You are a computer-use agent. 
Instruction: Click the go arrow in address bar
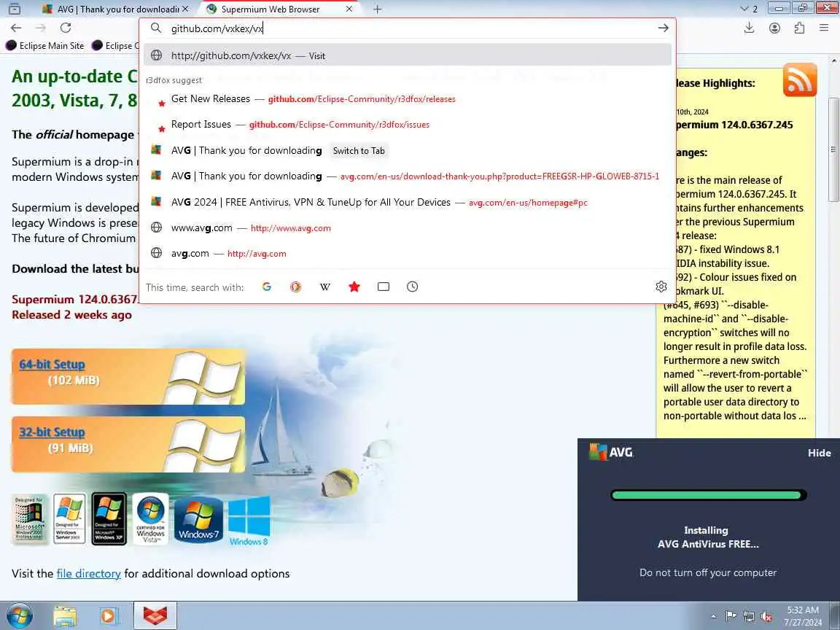coord(664,28)
